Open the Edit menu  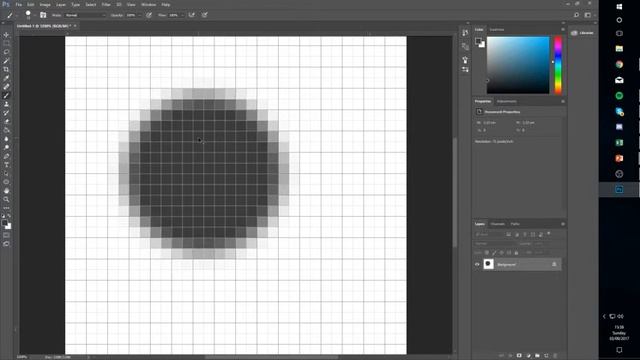[x=31, y=4]
